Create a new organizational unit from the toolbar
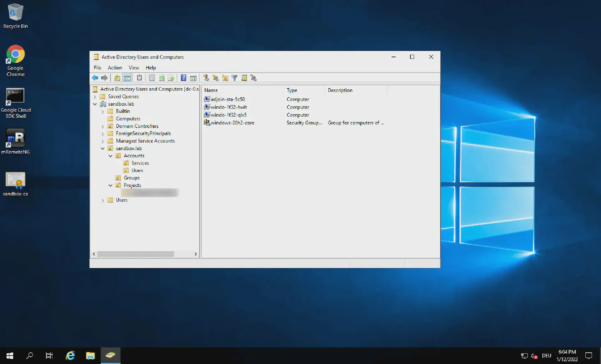The width and height of the screenshot is (601, 364). coord(225,78)
